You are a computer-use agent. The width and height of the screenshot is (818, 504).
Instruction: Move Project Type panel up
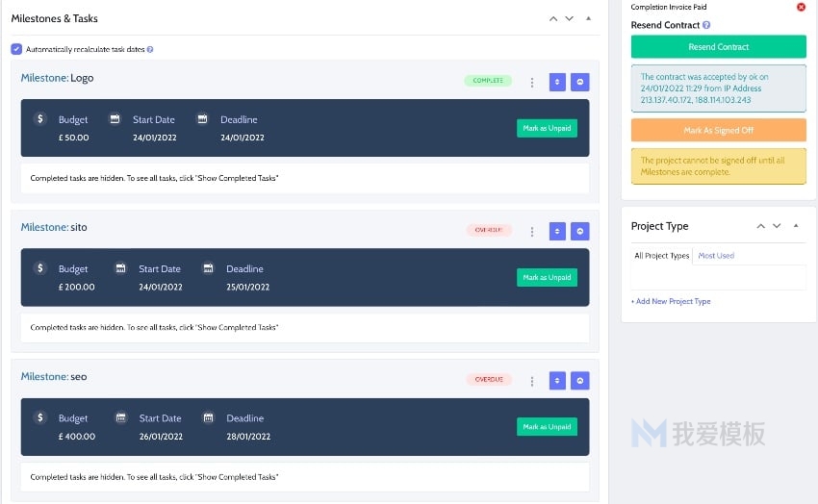[x=760, y=226]
